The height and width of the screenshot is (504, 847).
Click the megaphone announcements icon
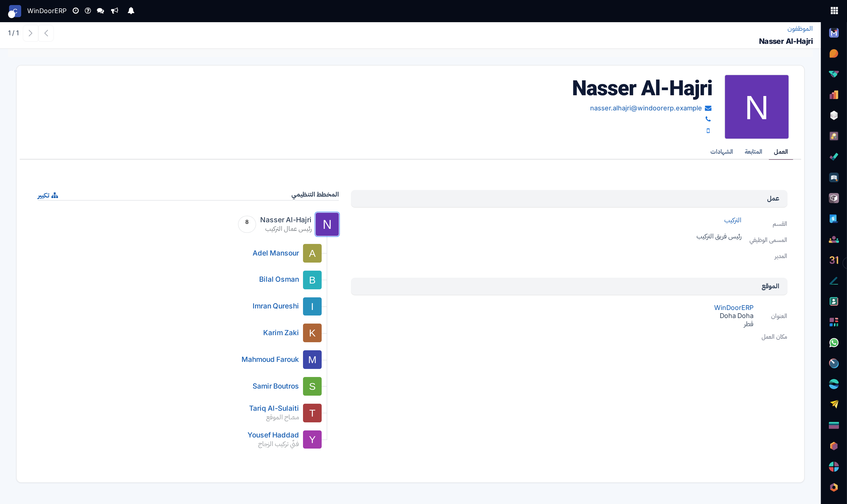point(115,11)
